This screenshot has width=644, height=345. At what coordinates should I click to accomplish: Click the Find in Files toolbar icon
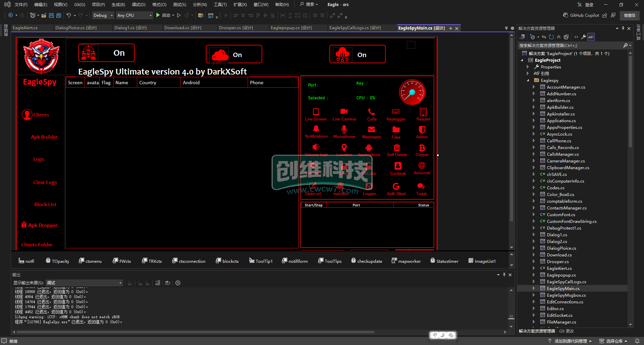pyautogui.click(x=201, y=15)
